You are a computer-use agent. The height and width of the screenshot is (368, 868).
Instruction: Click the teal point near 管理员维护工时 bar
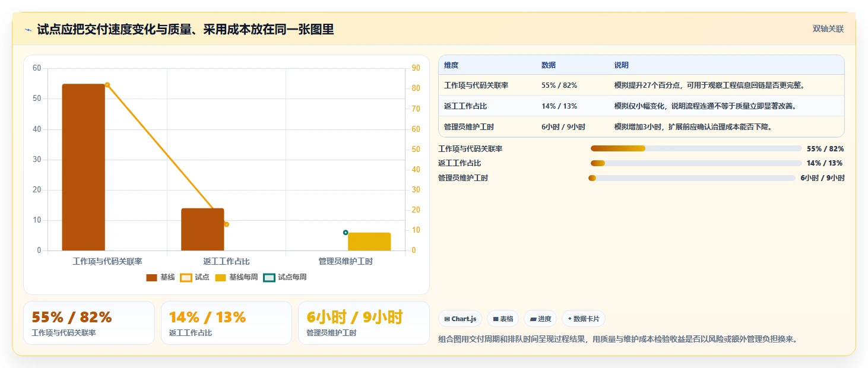pyautogui.click(x=346, y=233)
